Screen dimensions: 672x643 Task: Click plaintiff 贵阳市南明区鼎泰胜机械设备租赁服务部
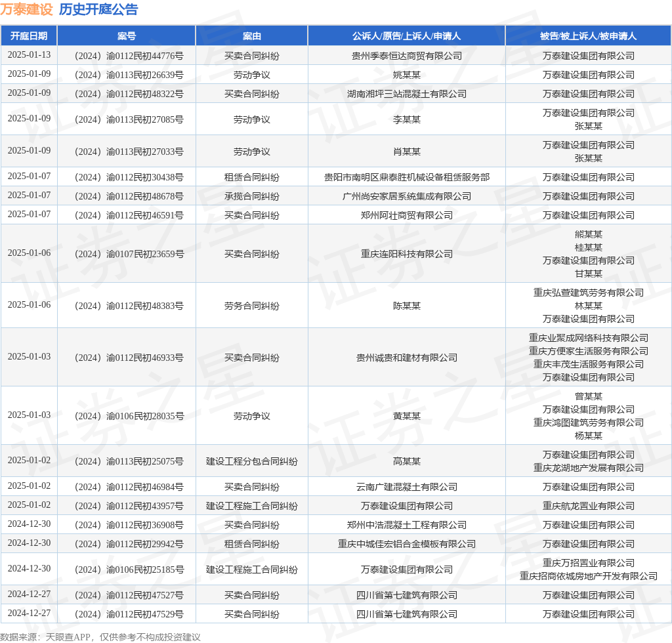pyautogui.click(x=407, y=177)
